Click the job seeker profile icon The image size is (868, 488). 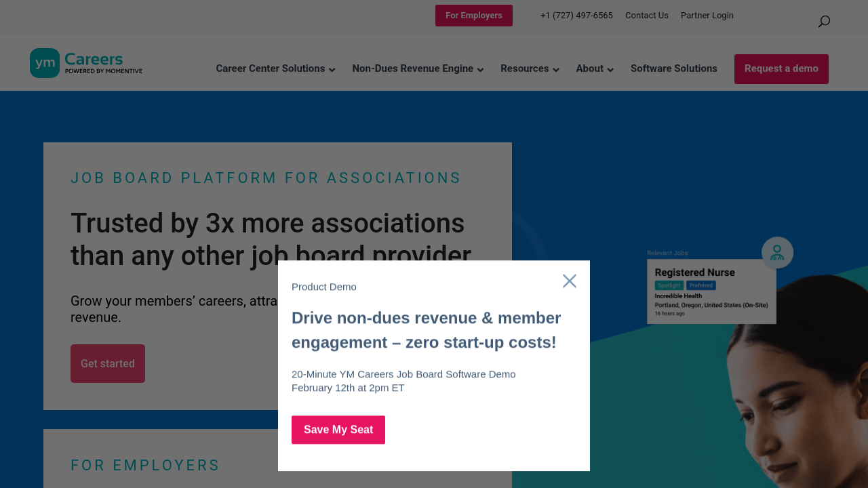point(777,253)
